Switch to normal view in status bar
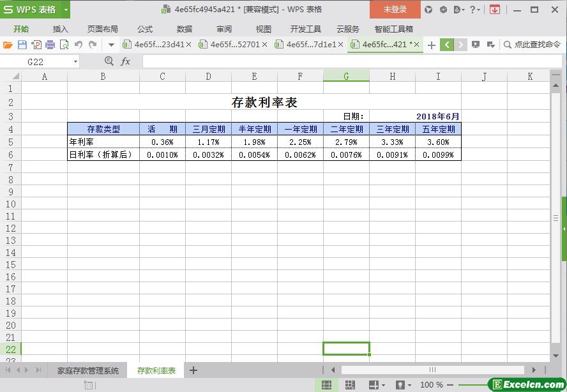Viewport: 567px width, 392px height. coord(326,385)
